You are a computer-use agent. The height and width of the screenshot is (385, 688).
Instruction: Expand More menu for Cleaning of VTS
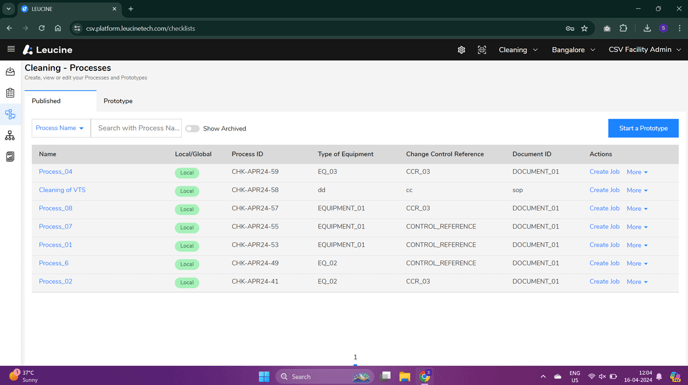637,191
